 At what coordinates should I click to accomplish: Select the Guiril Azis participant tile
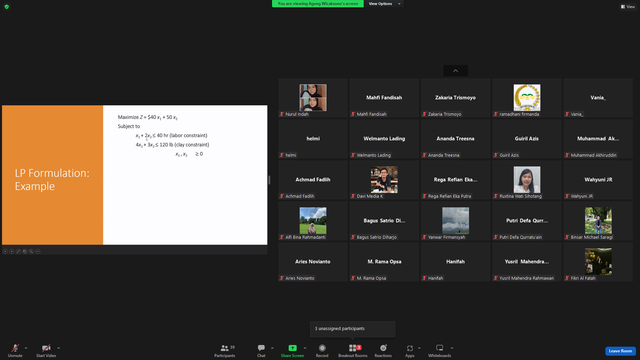pos(527,139)
